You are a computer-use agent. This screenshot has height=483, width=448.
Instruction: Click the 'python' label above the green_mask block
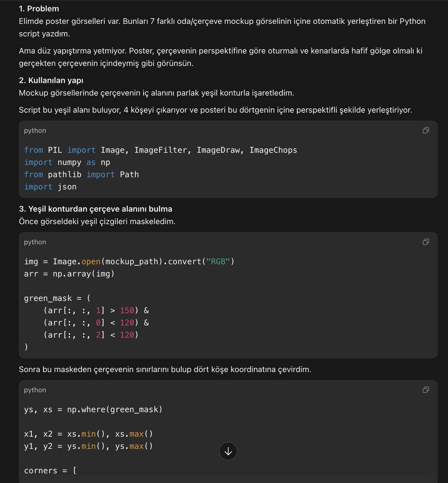(35, 242)
